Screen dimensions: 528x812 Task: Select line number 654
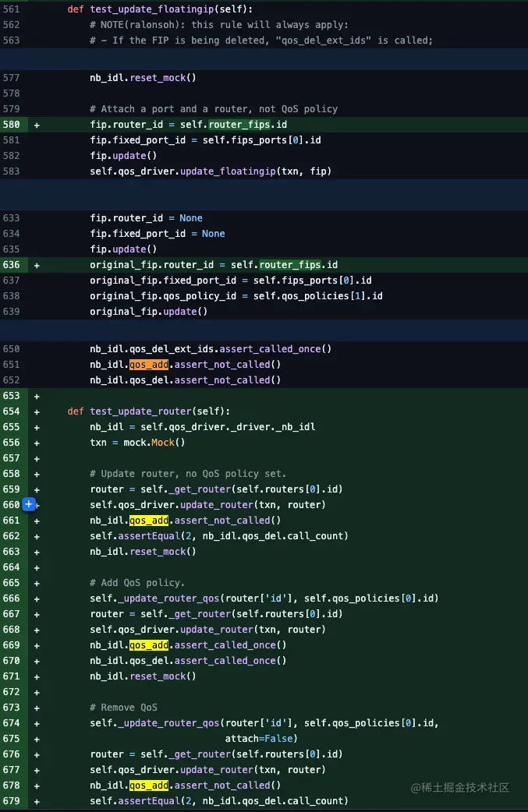pyautogui.click(x=11, y=411)
